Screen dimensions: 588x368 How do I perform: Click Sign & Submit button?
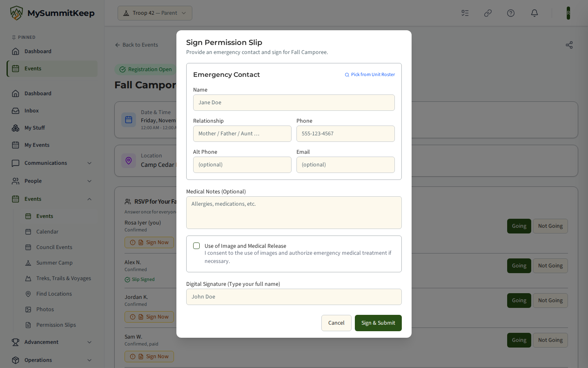pyautogui.click(x=378, y=323)
